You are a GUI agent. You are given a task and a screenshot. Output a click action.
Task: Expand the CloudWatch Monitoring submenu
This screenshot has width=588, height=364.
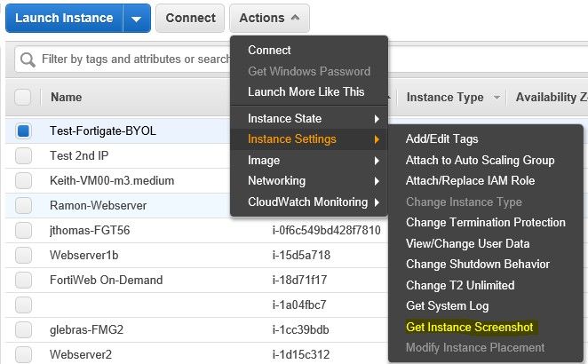[x=309, y=202]
